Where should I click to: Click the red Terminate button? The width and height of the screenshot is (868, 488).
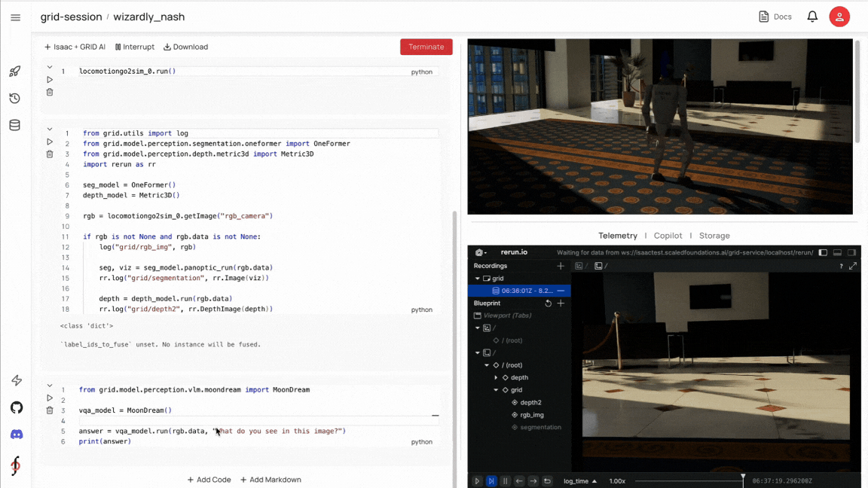click(x=426, y=47)
